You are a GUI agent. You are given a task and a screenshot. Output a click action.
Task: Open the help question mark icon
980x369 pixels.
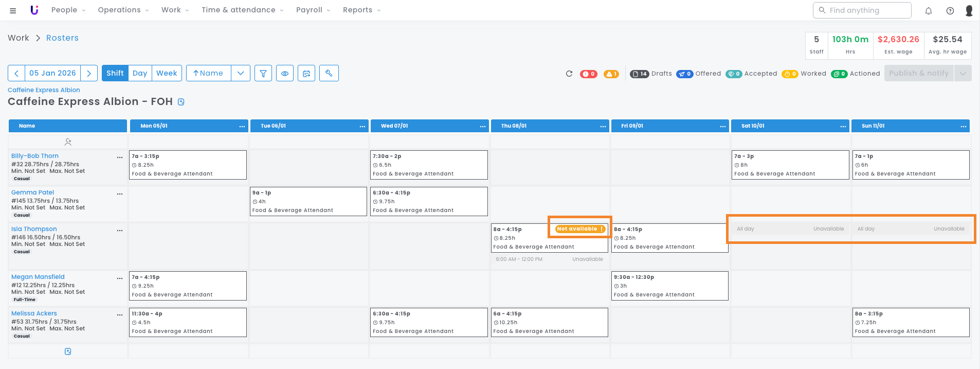950,11
